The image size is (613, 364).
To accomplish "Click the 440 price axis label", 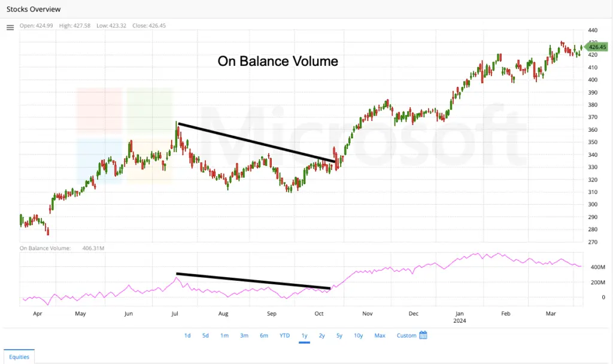I will coord(593,30).
